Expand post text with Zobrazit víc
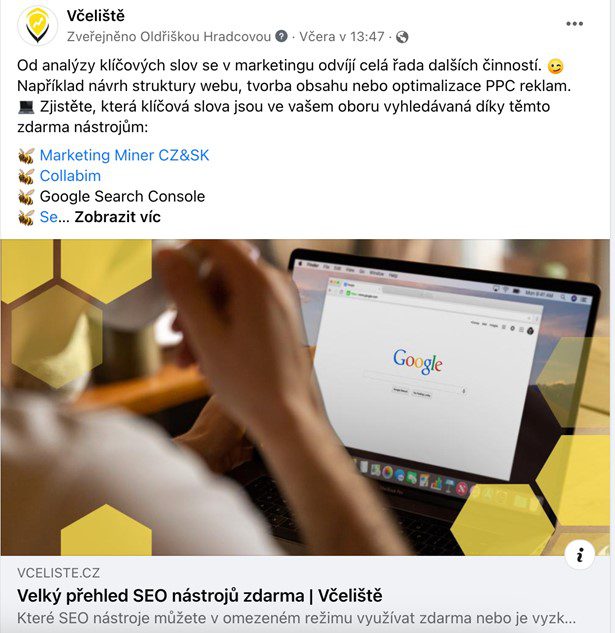 point(117,217)
